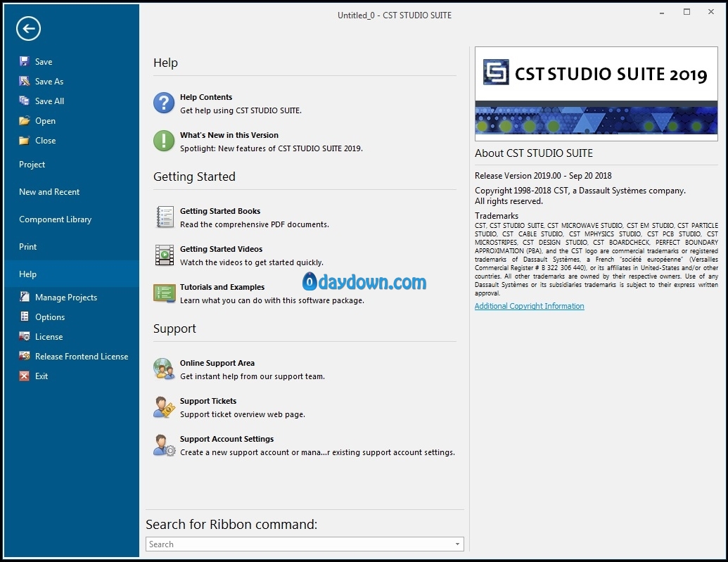Click the Save As icon

[24, 82]
